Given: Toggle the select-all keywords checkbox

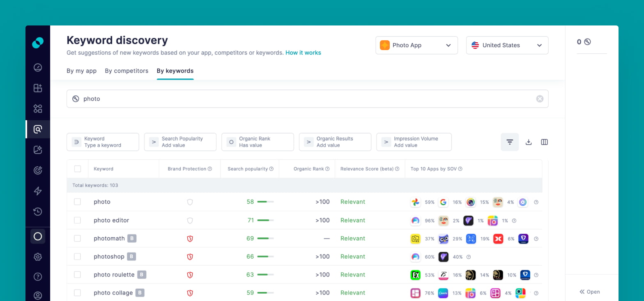Looking at the screenshot, I should (78, 169).
